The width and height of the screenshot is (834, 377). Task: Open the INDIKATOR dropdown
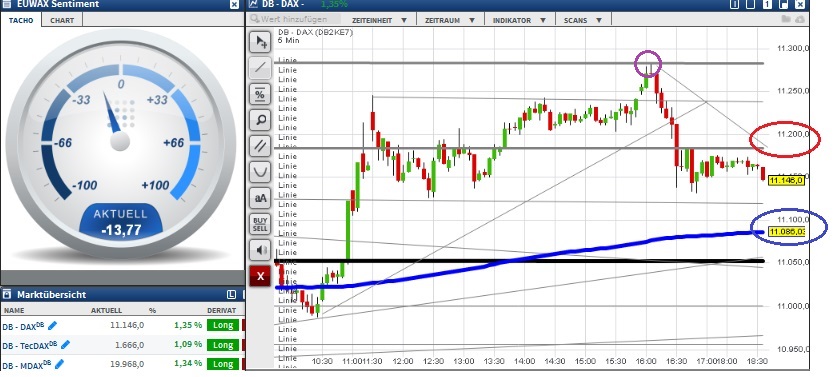coord(520,20)
